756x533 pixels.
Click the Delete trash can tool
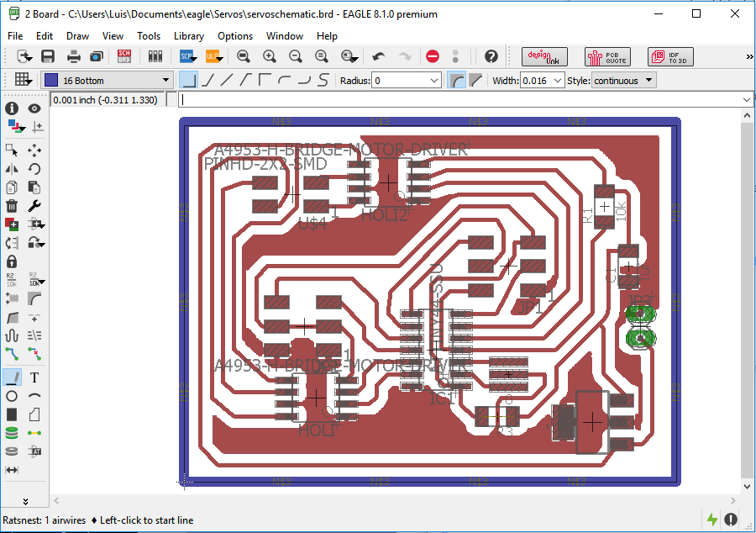pos(12,206)
